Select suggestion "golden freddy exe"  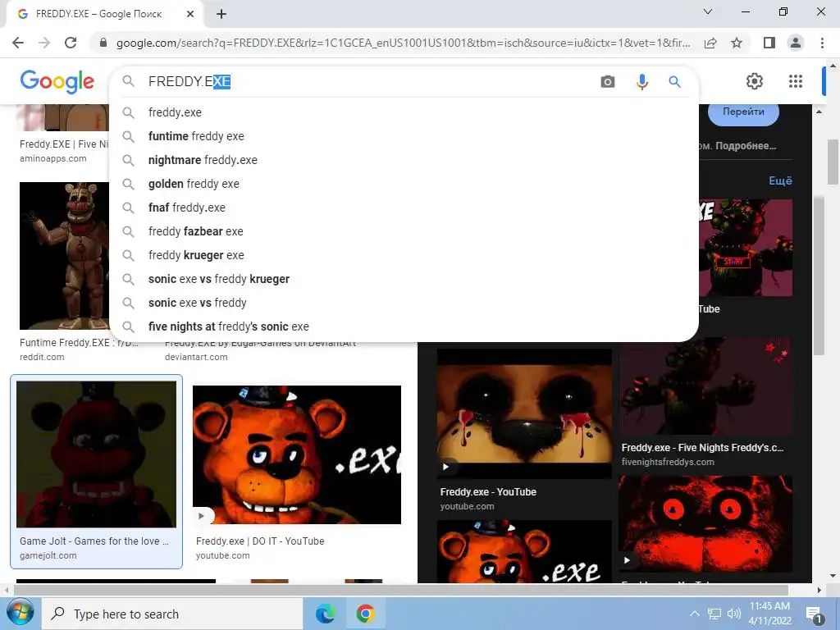404,184
